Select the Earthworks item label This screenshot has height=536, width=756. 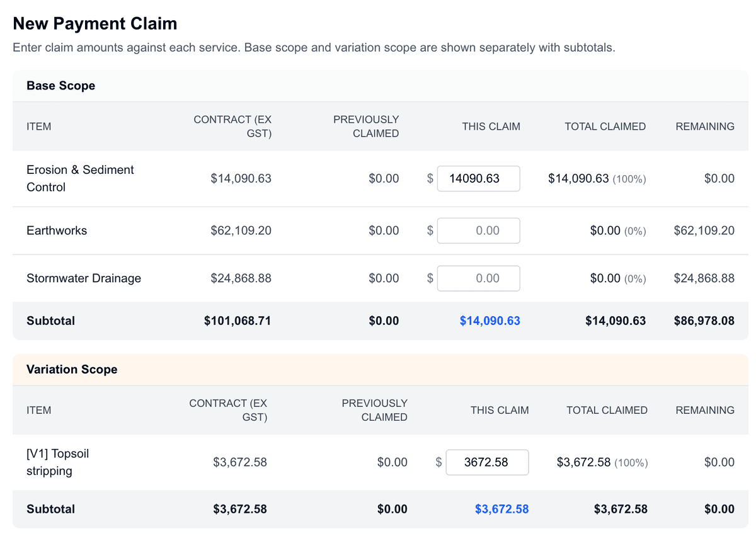click(x=57, y=231)
